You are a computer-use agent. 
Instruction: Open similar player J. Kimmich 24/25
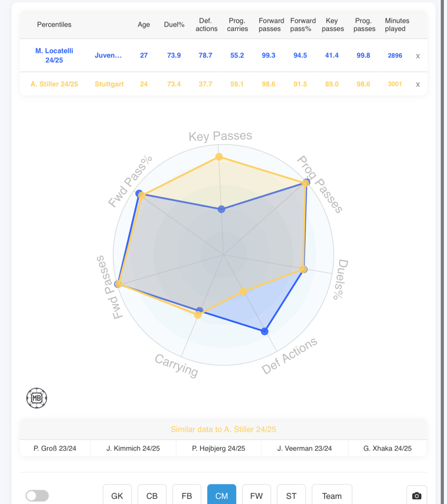133,448
